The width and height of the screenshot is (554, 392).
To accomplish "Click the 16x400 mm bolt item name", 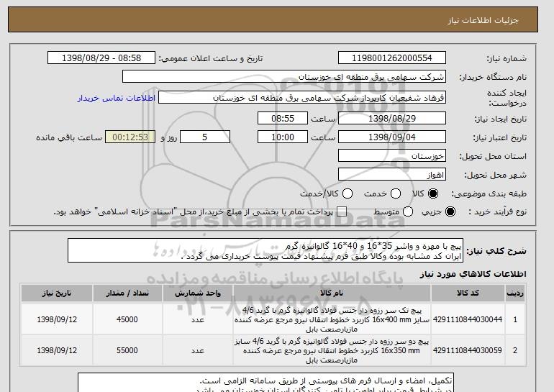I will coord(332,319).
